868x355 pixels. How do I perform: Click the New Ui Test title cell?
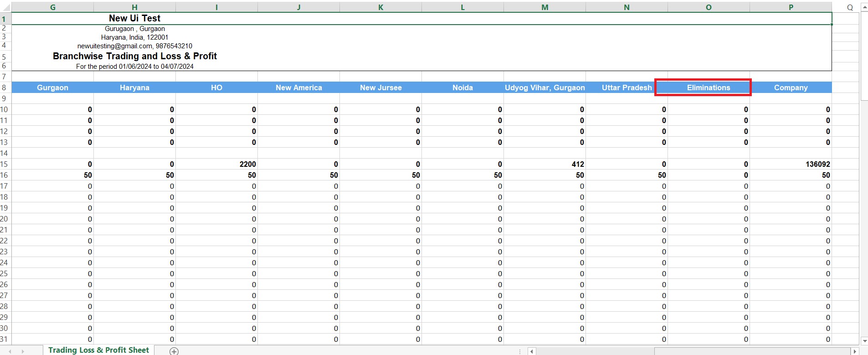(135, 18)
